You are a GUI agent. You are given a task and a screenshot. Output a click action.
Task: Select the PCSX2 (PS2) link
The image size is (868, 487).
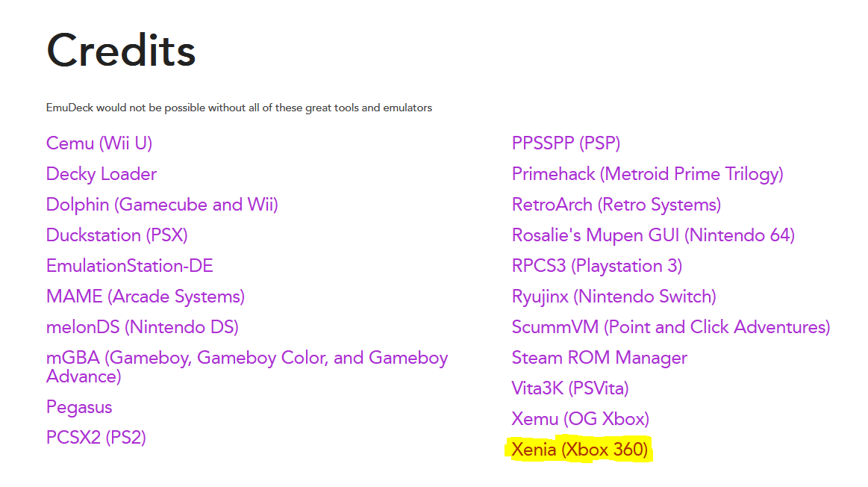click(96, 438)
